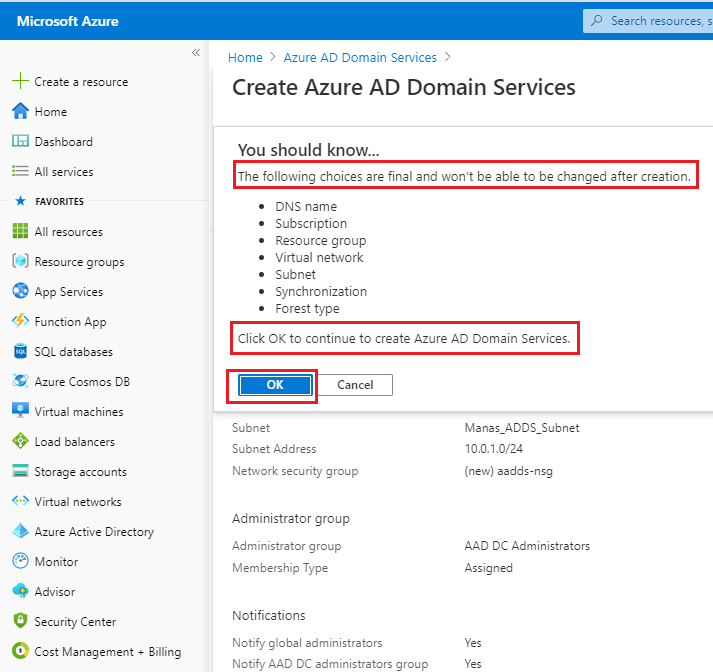Cancel the You should know dialog

click(x=355, y=385)
